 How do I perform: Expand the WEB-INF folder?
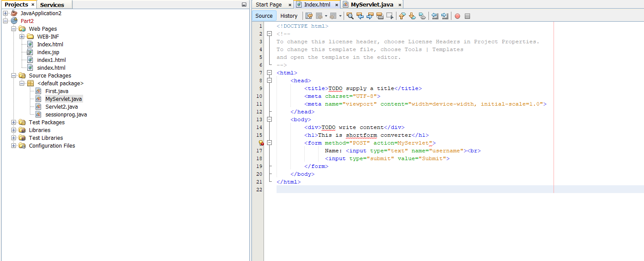(22, 36)
